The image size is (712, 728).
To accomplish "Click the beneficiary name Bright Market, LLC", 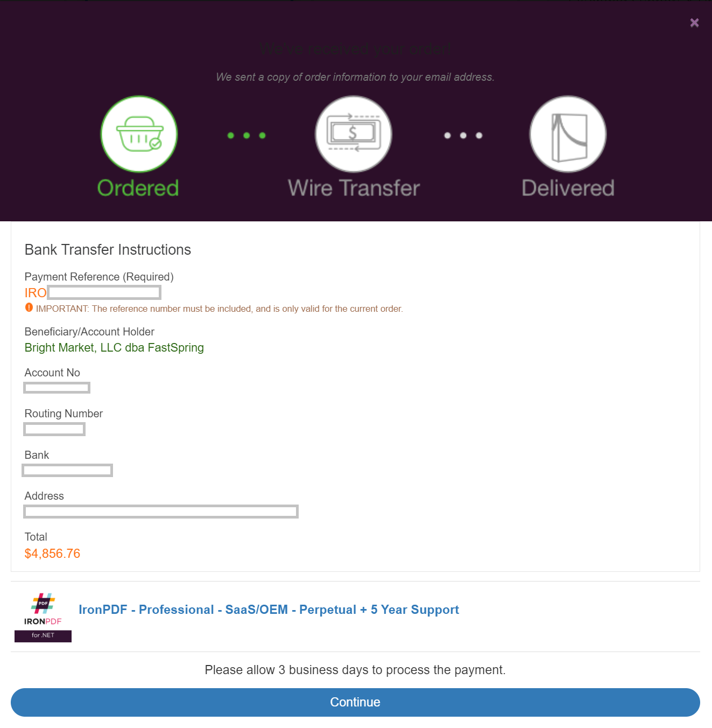I will pos(114,347).
